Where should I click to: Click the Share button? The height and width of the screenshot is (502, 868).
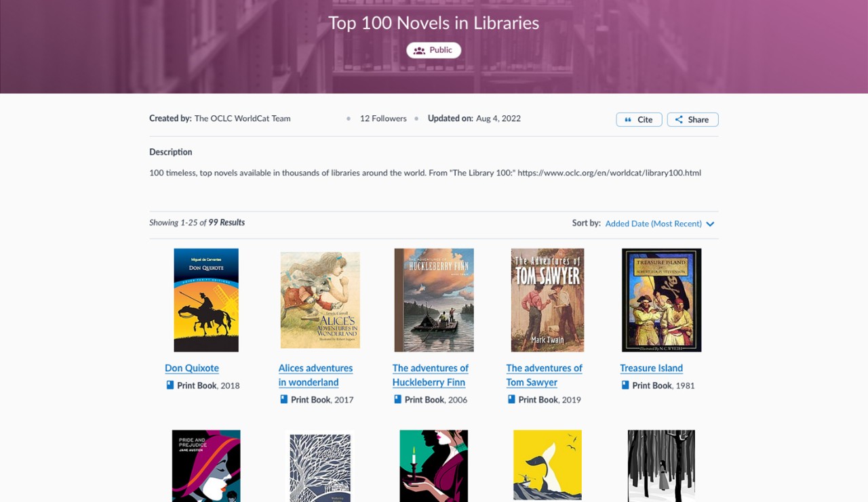click(692, 119)
